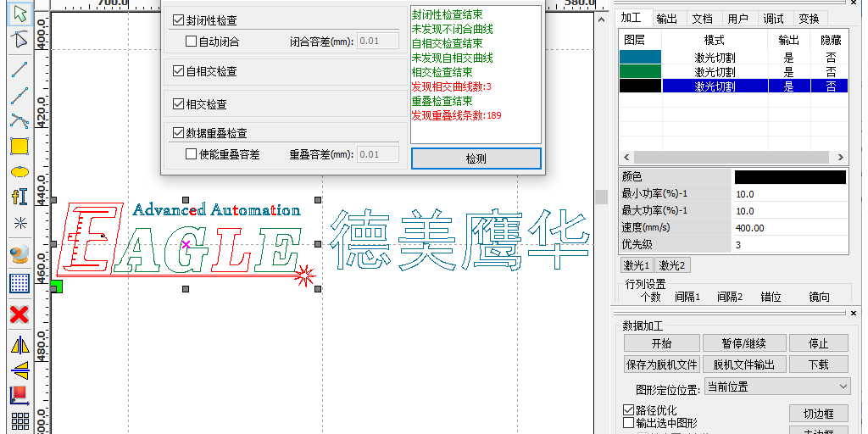
Task: Select the yellow rectangle tool
Action: coord(20,146)
